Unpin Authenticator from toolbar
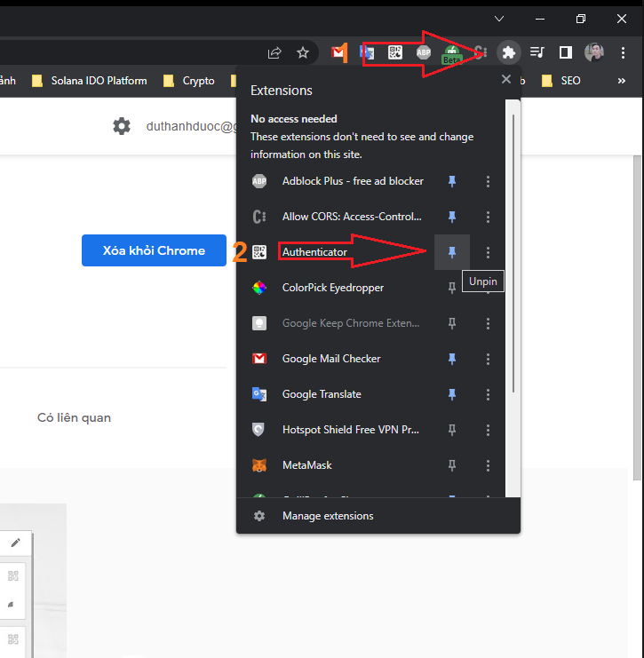The width and height of the screenshot is (644, 658). pyautogui.click(x=452, y=252)
